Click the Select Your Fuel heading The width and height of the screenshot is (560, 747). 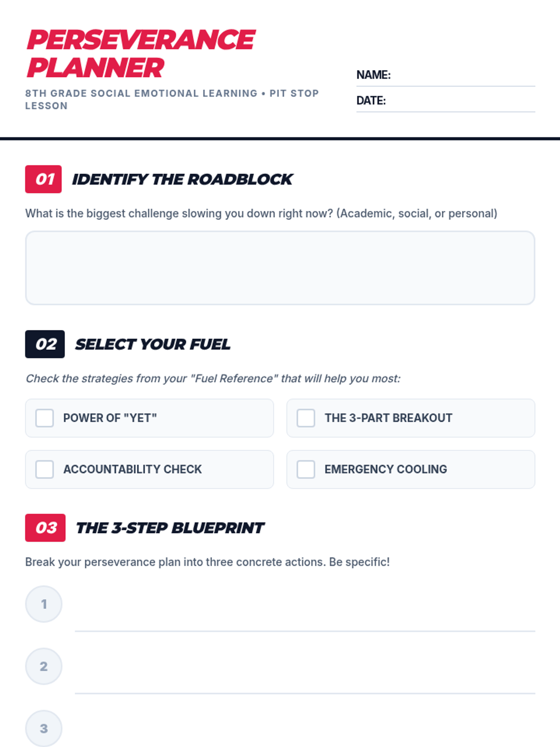coord(153,344)
